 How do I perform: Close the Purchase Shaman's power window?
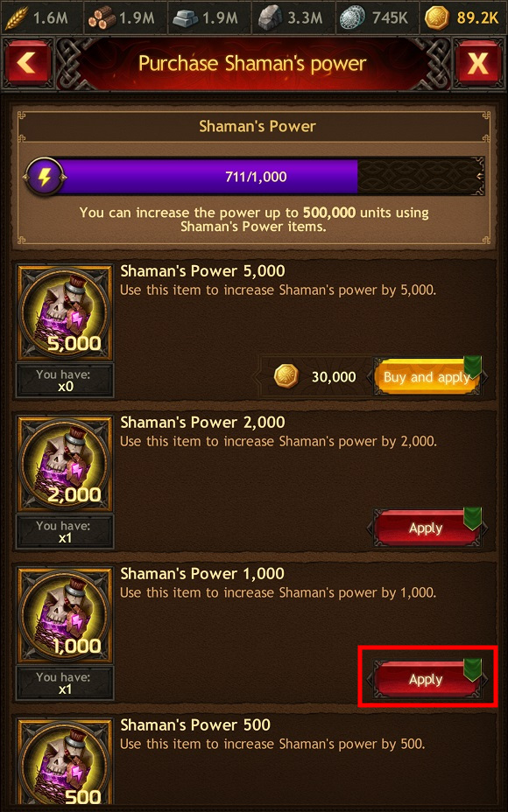click(x=478, y=64)
